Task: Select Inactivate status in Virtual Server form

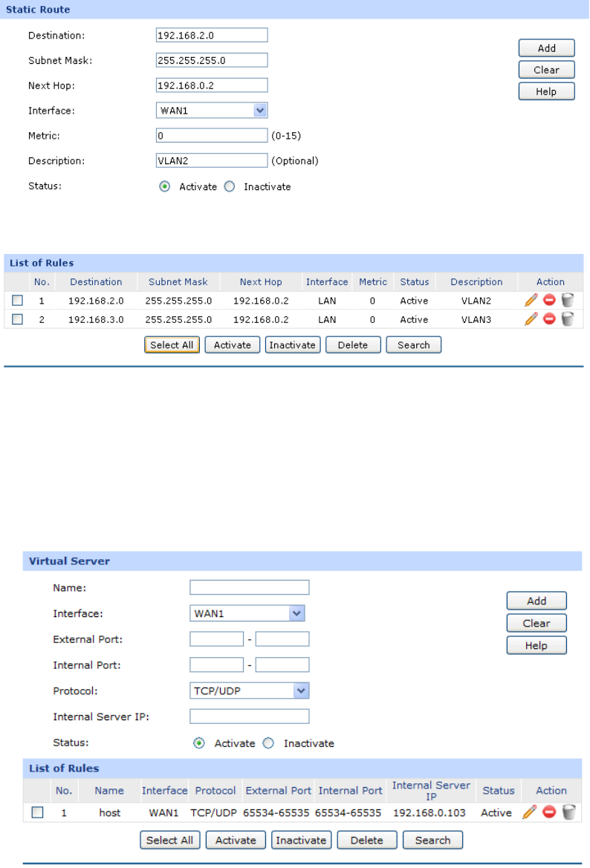Action: tap(268, 743)
